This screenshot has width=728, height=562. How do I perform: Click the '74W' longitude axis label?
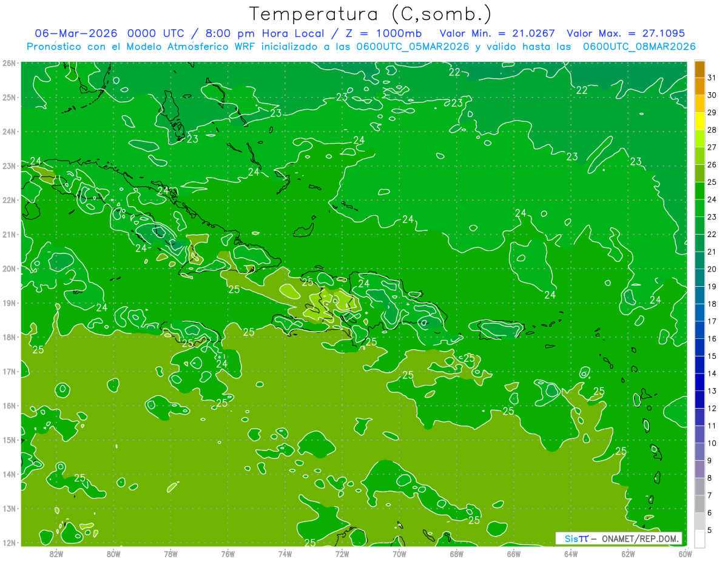coord(285,554)
